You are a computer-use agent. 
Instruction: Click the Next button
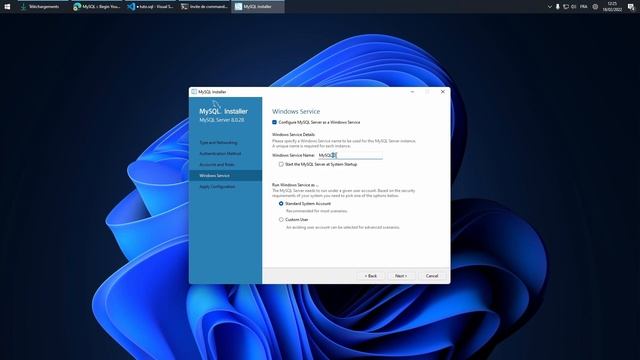coord(401,276)
